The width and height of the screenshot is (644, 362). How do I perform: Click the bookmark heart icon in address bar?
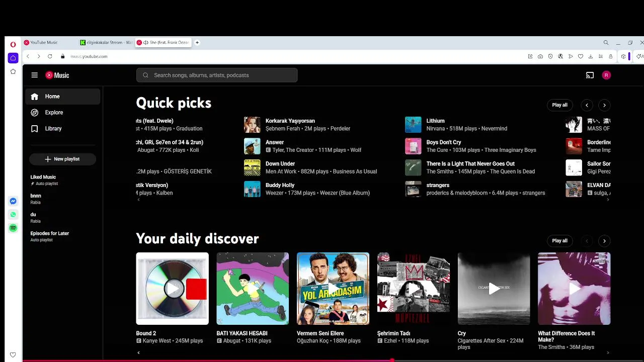click(x=581, y=56)
